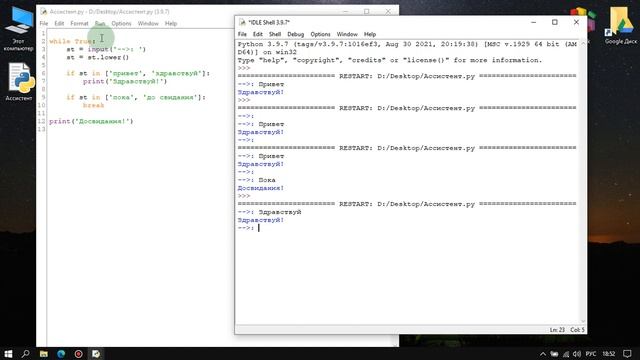The height and width of the screenshot is (360, 640).
Task: Launch Microsoft Edge from the taskbar
Action: click(x=61, y=353)
